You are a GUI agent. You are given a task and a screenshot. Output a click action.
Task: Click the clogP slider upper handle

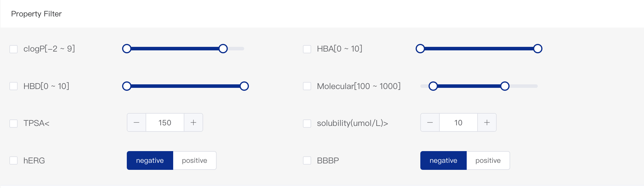click(x=223, y=49)
